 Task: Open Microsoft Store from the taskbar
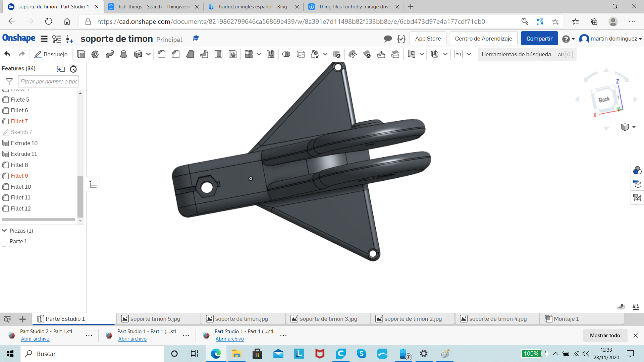[x=257, y=354]
